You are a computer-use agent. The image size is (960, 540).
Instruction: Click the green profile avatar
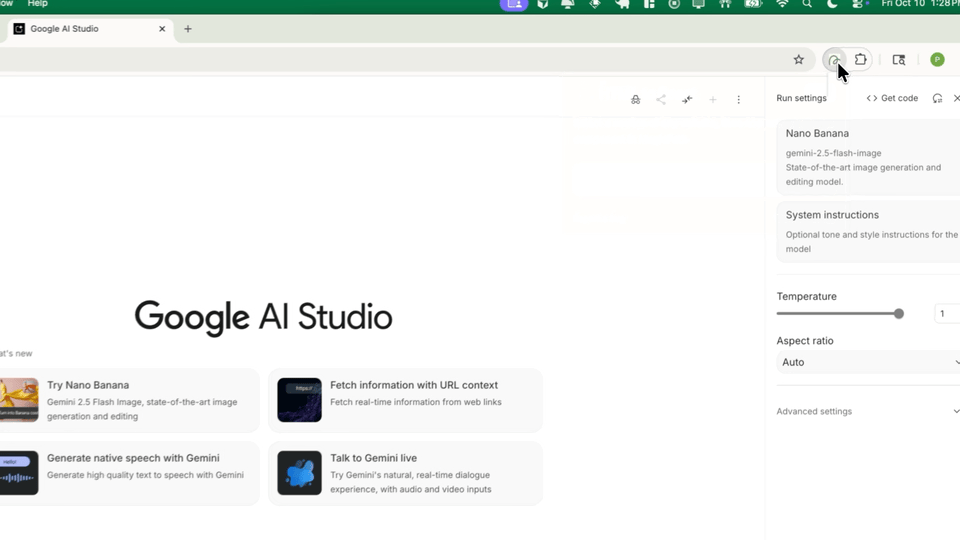pos(937,60)
